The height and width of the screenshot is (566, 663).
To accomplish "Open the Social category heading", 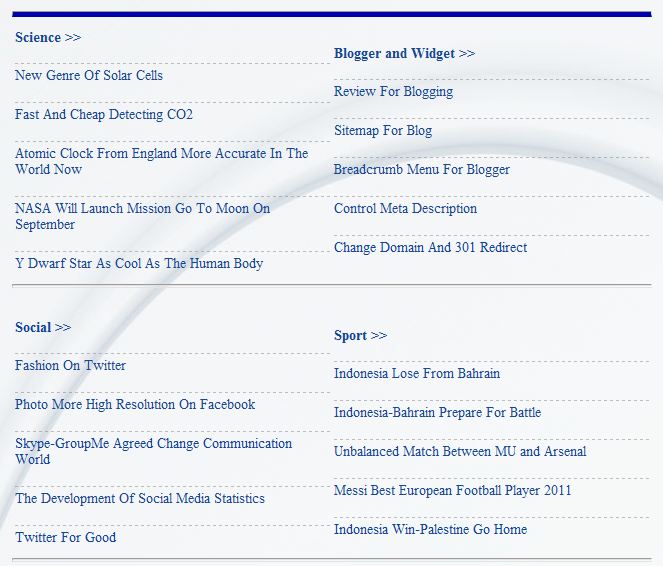I will 43,327.
